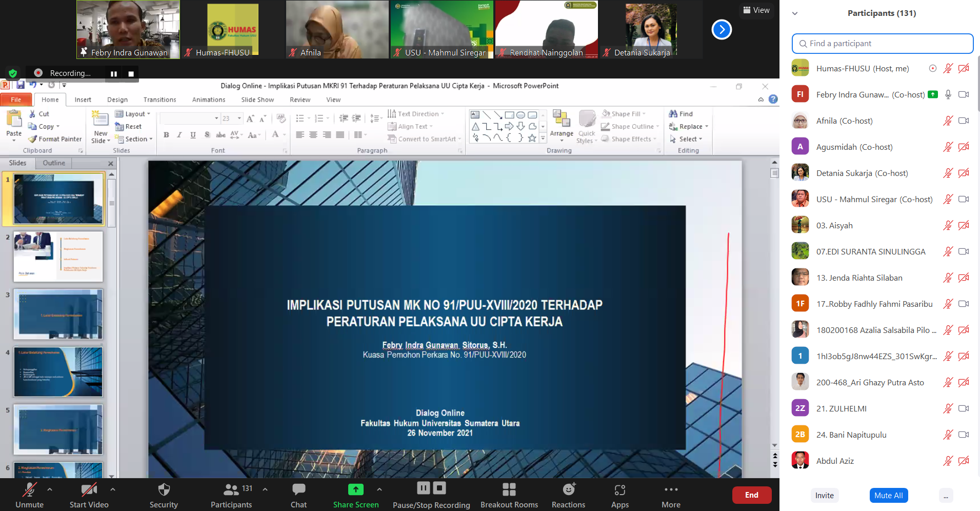Expand share options arrow beside Share Screen

(x=379, y=489)
